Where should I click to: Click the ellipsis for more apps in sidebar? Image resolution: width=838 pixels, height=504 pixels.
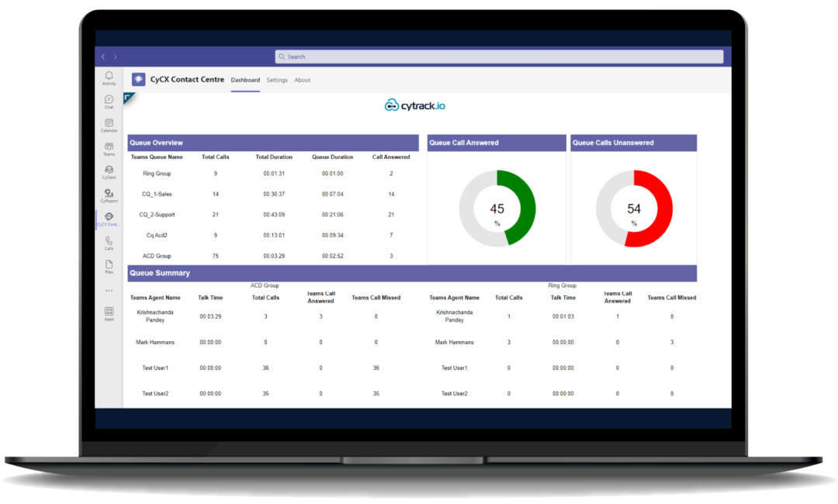pyautogui.click(x=109, y=289)
